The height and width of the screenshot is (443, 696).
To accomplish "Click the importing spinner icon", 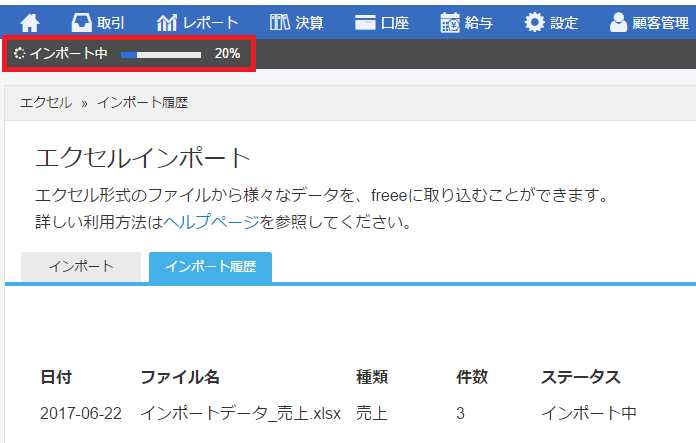I will tap(20, 53).
